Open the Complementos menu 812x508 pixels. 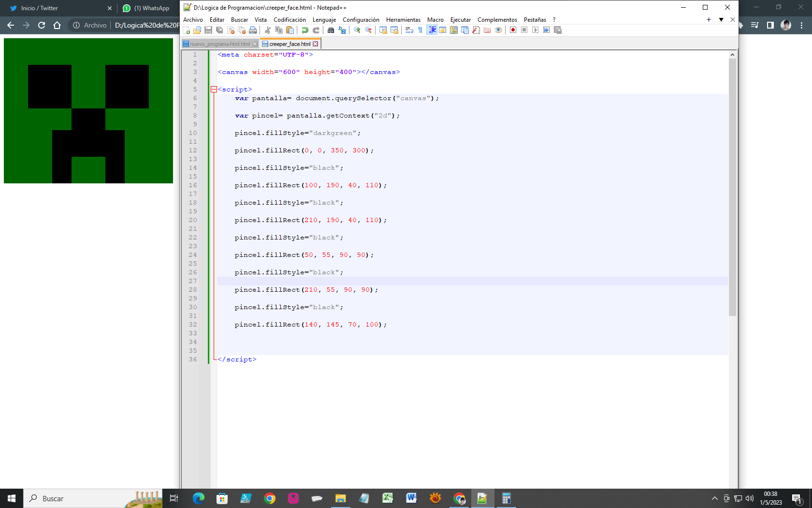click(497, 20)
